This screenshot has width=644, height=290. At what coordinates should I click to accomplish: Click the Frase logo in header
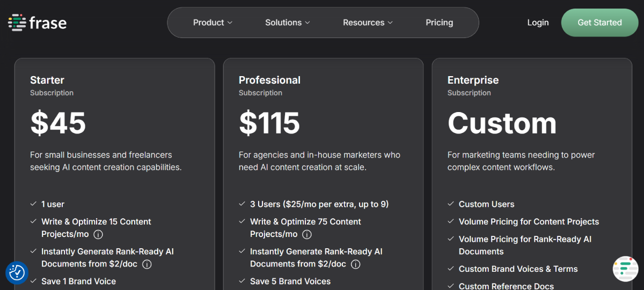coord(38,23)
